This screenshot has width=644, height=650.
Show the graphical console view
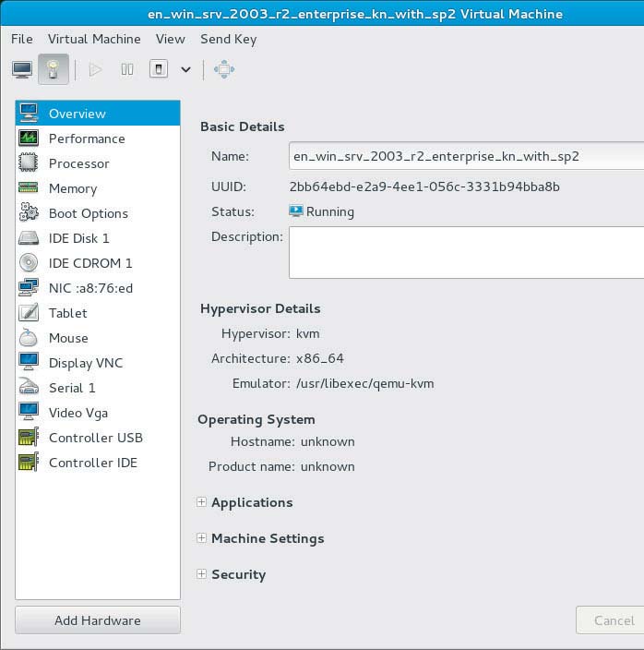click(x=22, y=69)
